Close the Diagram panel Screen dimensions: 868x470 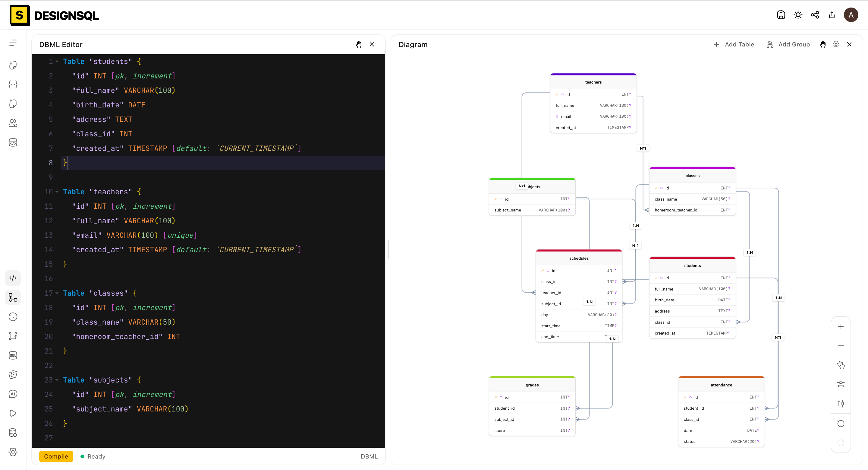(x=849, y=45)
